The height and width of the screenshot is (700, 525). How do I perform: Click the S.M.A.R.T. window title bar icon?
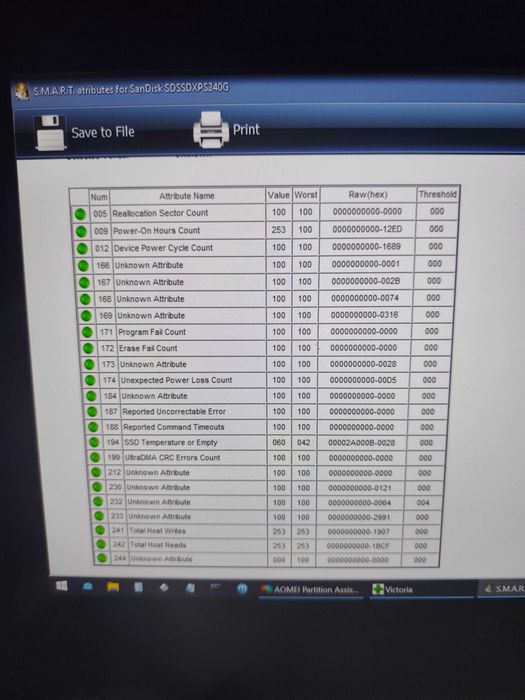[22, 91]
